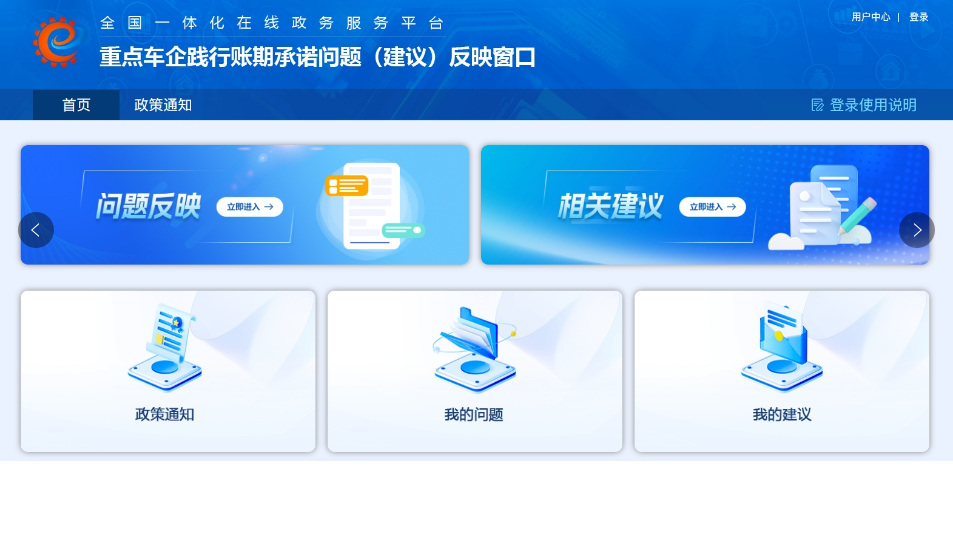The width and height of the screenshot is (953, 556).
Task: Click the previous slide arrow on carousel
Action: 36,230
